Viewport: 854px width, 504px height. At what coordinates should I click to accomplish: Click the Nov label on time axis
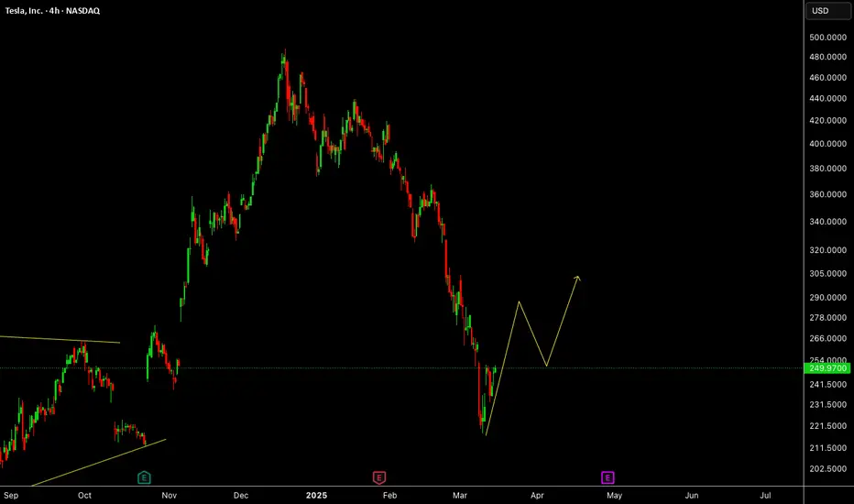coord(170,495)
